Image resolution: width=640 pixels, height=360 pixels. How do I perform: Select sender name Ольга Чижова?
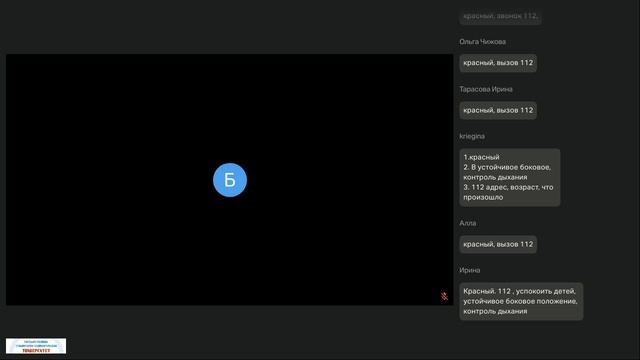pos(482,42)
